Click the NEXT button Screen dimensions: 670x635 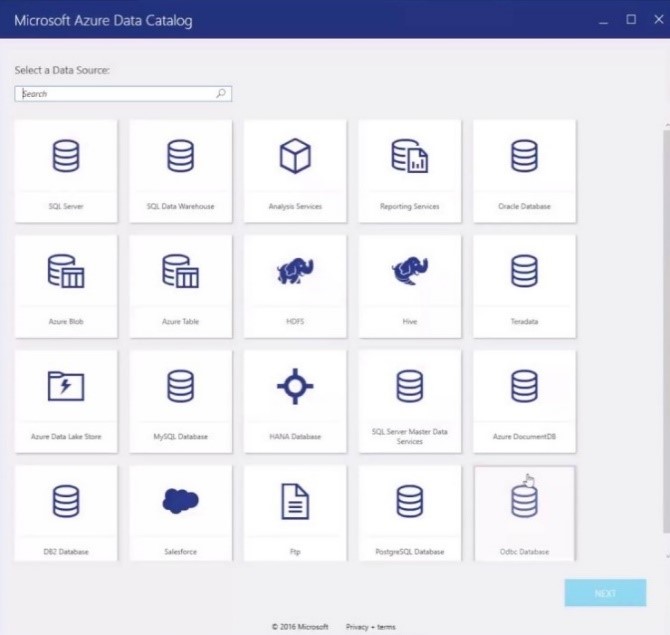click(605, 593)
